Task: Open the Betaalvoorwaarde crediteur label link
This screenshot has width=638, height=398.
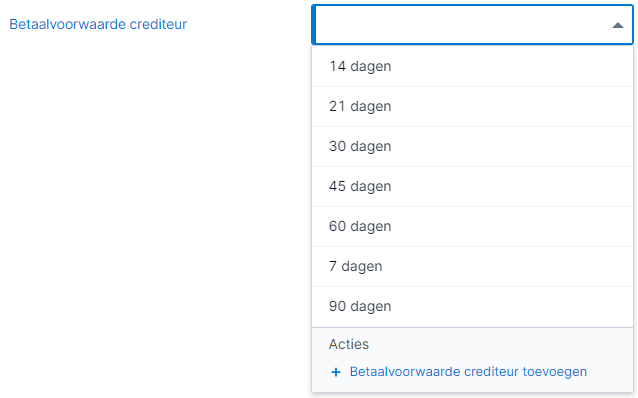Action: (98, 24)
